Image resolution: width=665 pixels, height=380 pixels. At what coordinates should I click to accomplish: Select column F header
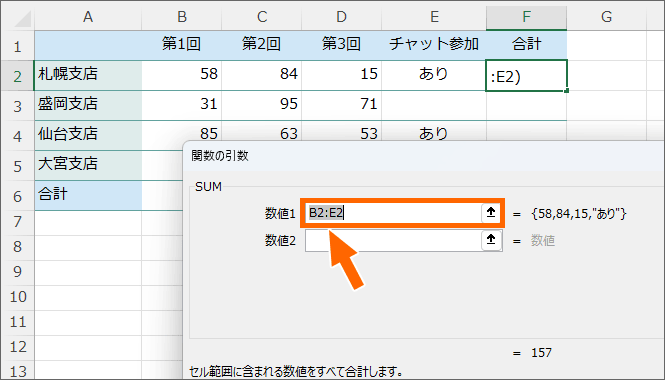526,17
